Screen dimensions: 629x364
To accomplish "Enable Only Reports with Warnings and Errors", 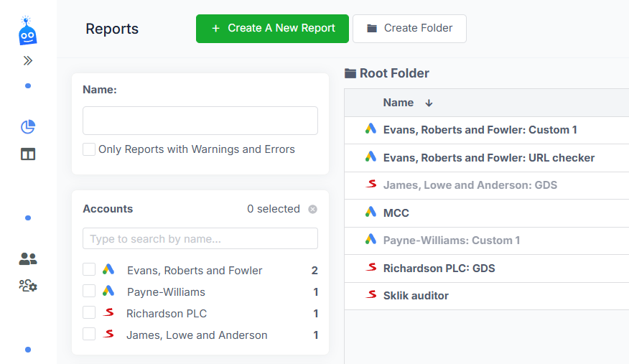I will tap(89, 149).
